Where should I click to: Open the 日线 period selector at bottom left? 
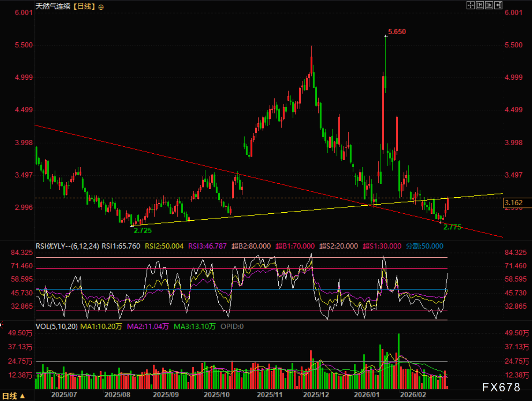[13, 396]
